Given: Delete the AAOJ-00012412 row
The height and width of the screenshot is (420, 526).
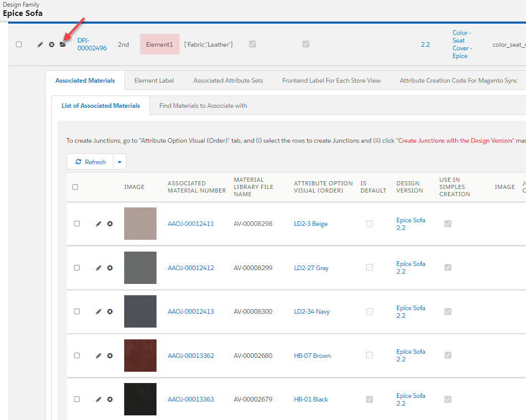Looking at the screenshot, I should [x=110, y=268].
